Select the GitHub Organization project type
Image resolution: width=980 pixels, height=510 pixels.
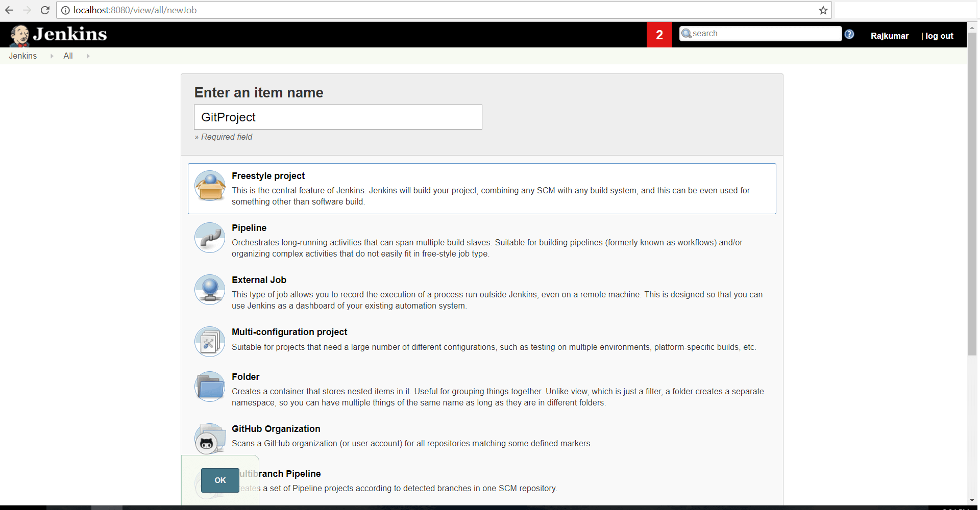click(x=276, y=429)
